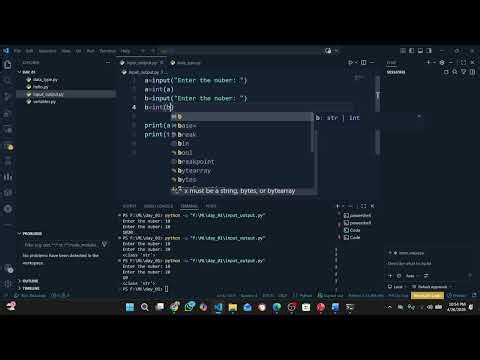480x360 pixels.
Task: Click the Problems filter input field
Action: click(61, 245)
